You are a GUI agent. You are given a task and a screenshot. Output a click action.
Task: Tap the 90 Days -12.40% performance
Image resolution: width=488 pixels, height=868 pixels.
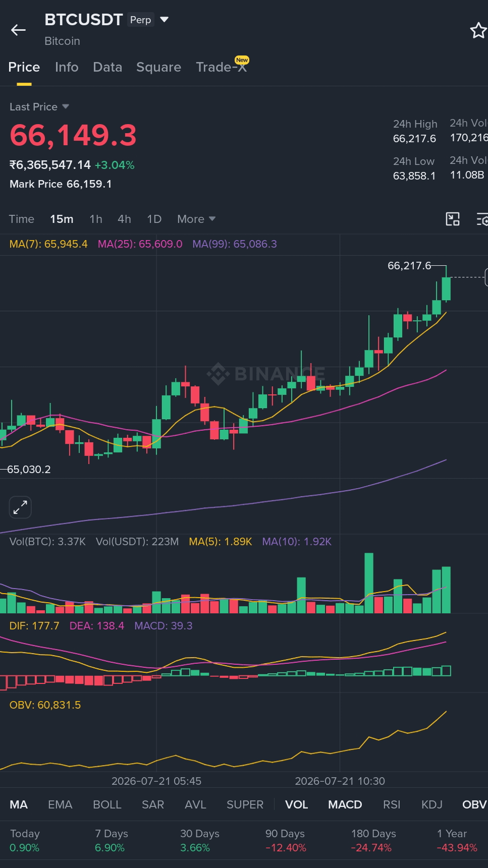[286, 841]
